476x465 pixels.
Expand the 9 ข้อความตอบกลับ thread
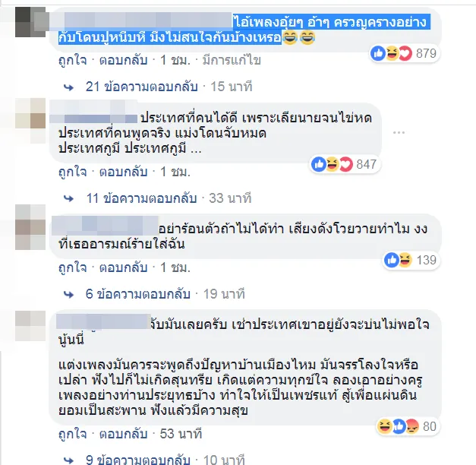pos(138,460)
